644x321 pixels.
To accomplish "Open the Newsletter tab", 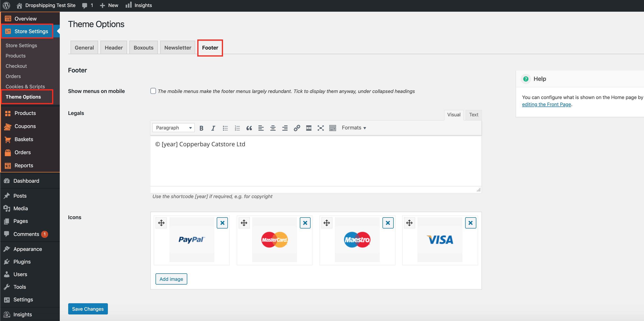I will click(177, 47).
